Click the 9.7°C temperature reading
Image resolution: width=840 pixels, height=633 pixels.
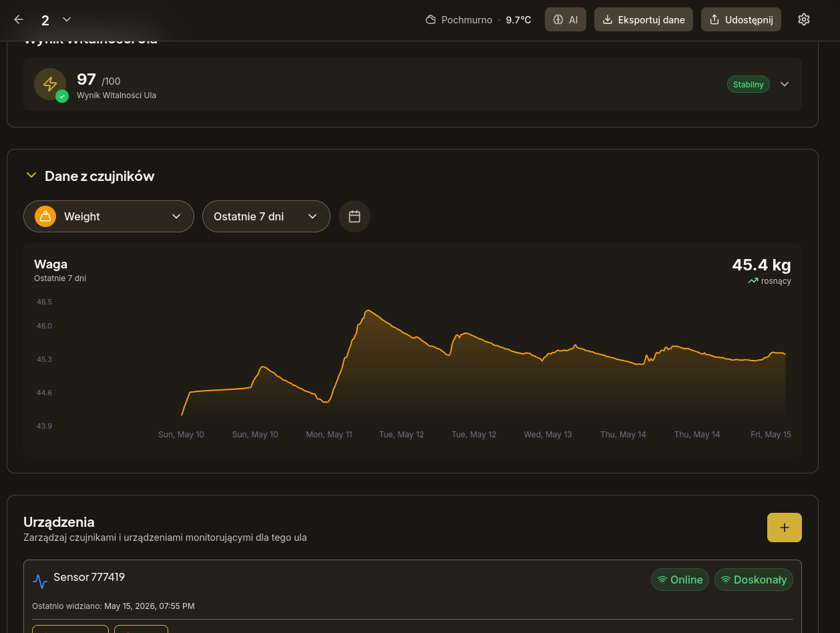point(518,20)
